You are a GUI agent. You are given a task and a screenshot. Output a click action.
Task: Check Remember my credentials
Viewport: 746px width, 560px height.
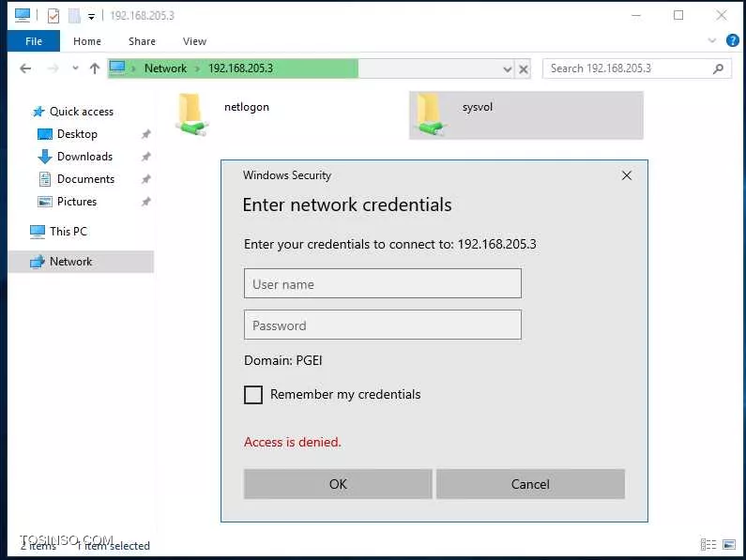tap(253, 395)
